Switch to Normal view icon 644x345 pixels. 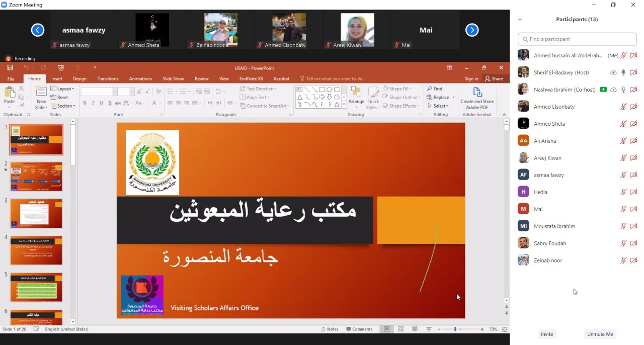(x=386, y=329)
